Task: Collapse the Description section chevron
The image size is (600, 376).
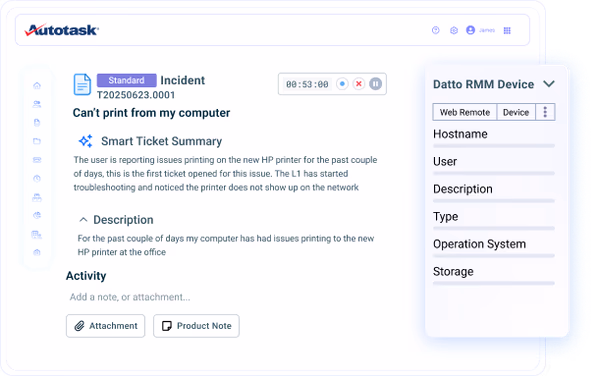Action: 83,220
